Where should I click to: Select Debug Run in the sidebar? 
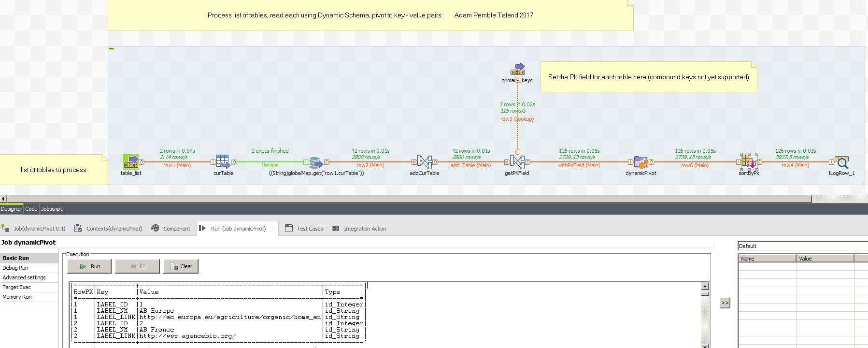click(x=29, y=268)
